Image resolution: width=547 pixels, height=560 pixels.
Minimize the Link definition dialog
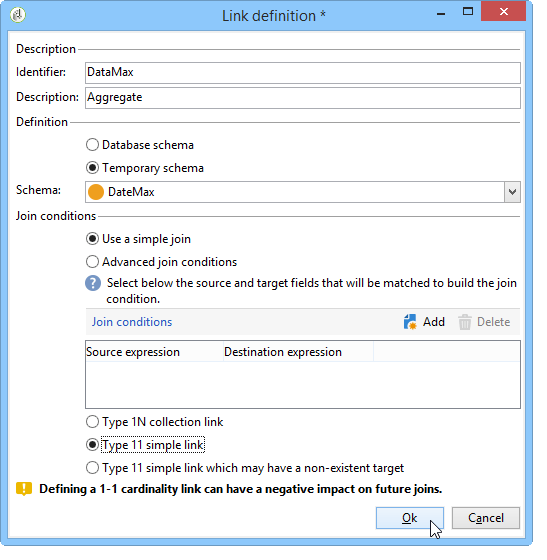[x=441, y=14]
